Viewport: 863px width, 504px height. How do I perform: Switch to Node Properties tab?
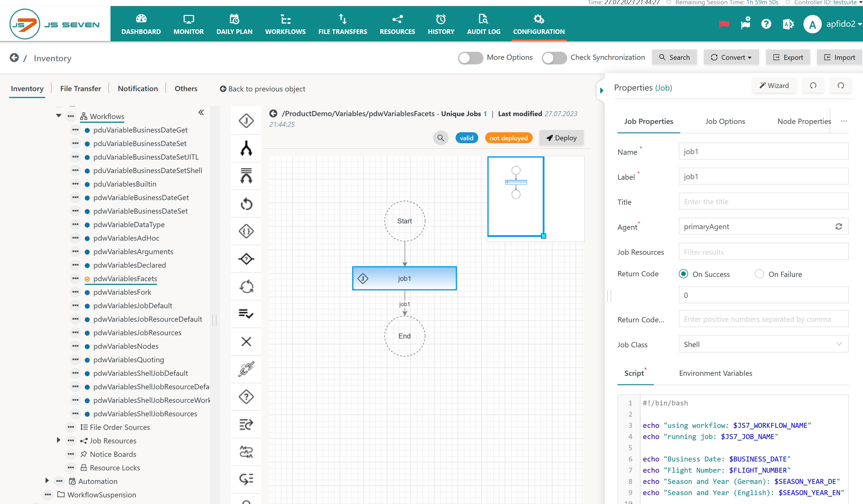(x=804, y=121)
